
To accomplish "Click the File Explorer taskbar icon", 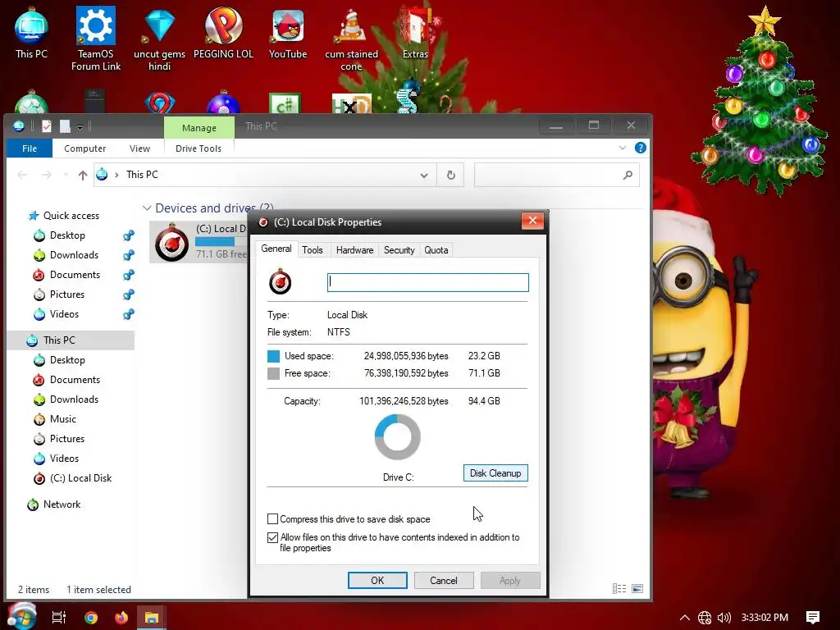I will pos(152,617).
